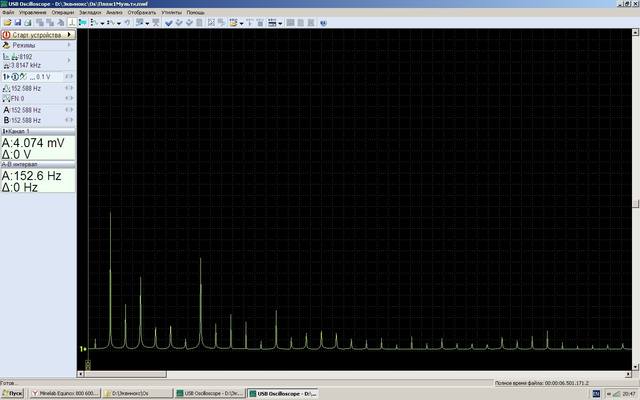This screenshot has width=640, height=400.
Task: Click the Старт устройства button
Action: tap(38, 35)
